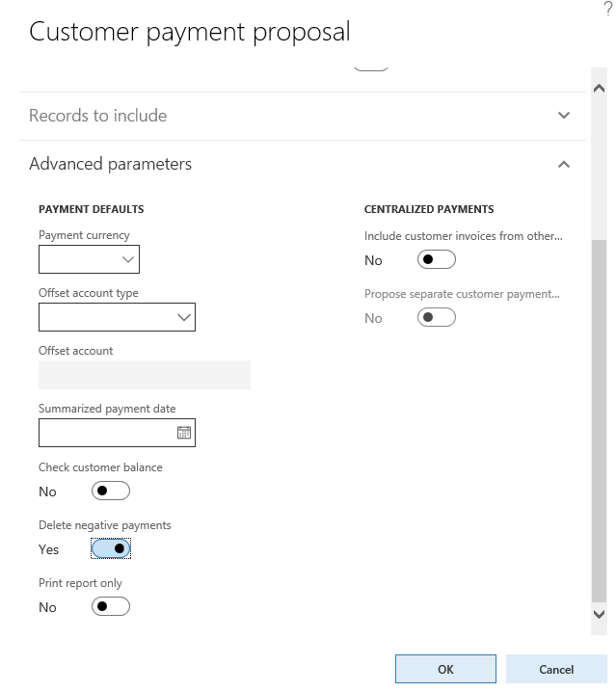The height and width of the screenshot is (692, 616).
Task: Click the OK button
Action: point(445,669)
